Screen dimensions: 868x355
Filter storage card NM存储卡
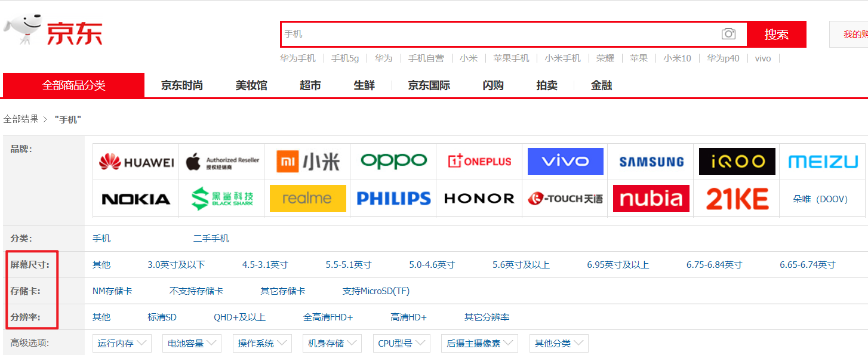(112, 291)
